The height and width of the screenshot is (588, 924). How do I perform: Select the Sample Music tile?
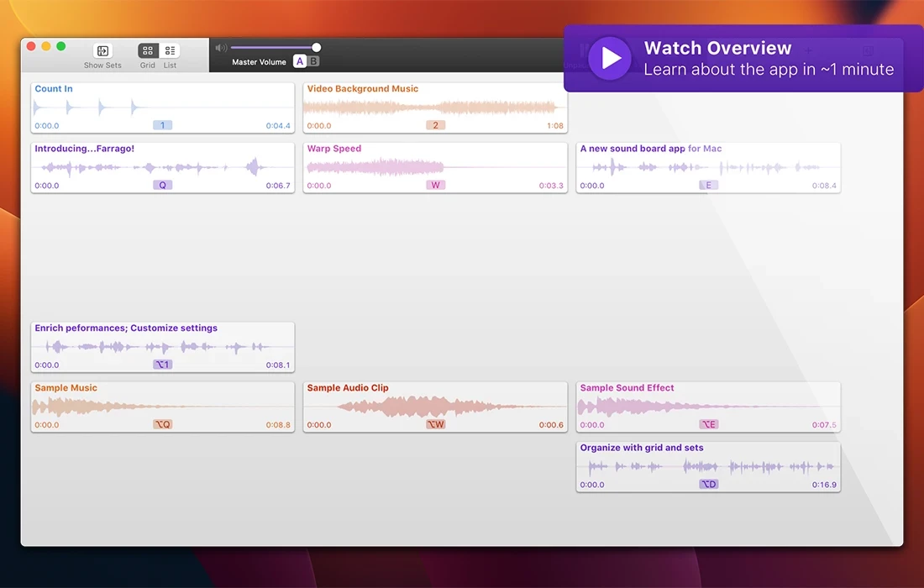[x=162, y=407]
